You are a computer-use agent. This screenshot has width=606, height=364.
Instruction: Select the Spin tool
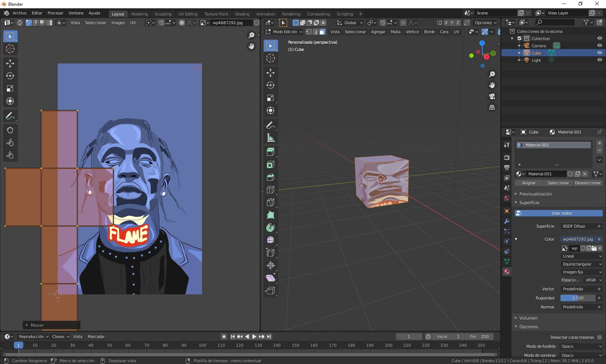pos(271,228)
